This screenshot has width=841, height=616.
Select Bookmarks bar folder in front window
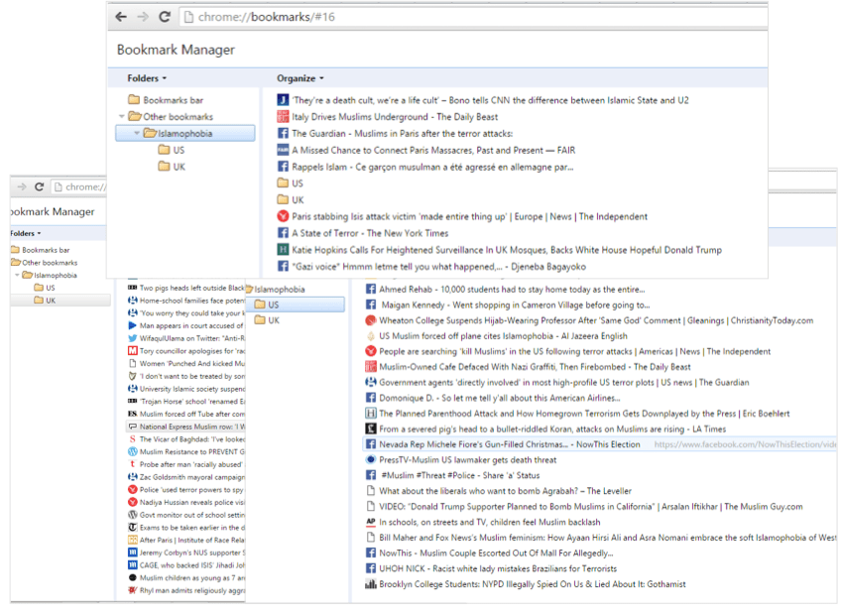pos(173,100)
